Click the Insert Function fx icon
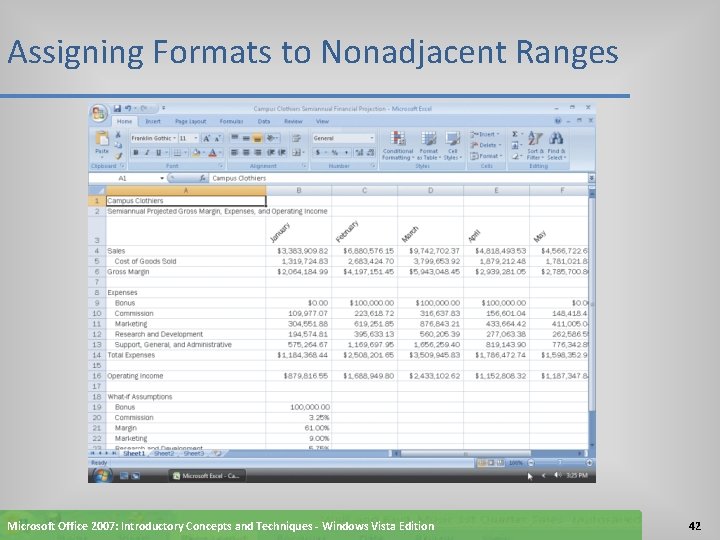 [x=202, y=178]
